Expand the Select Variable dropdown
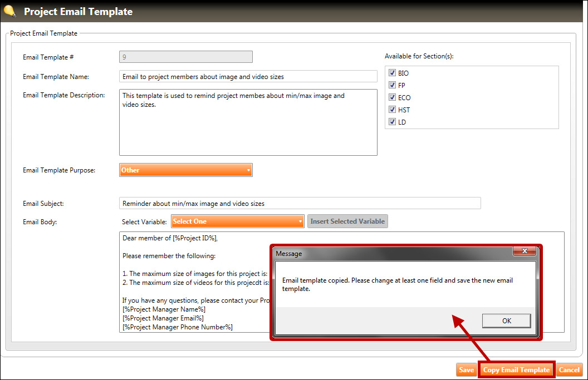The height and width of the screenshot is (380, 588). [x=238, y=221]
